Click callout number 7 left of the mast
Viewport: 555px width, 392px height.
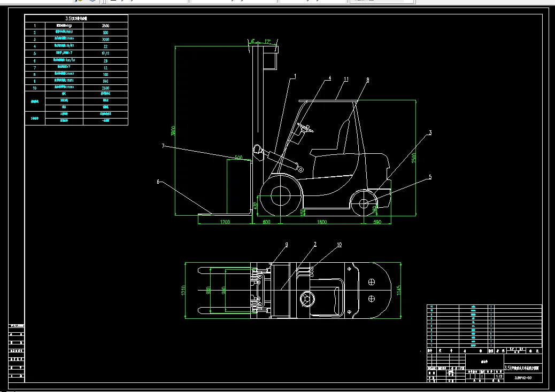pyautogui.click(x=163, y=146)
